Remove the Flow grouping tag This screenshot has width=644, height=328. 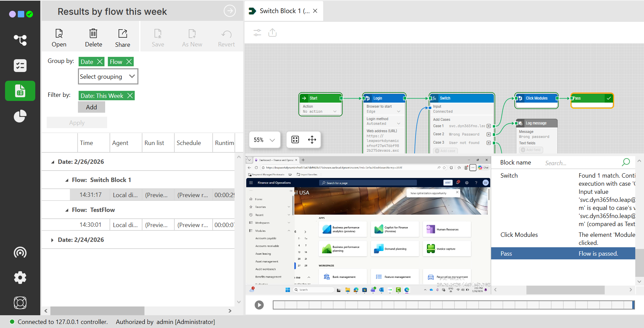(129, 62)
